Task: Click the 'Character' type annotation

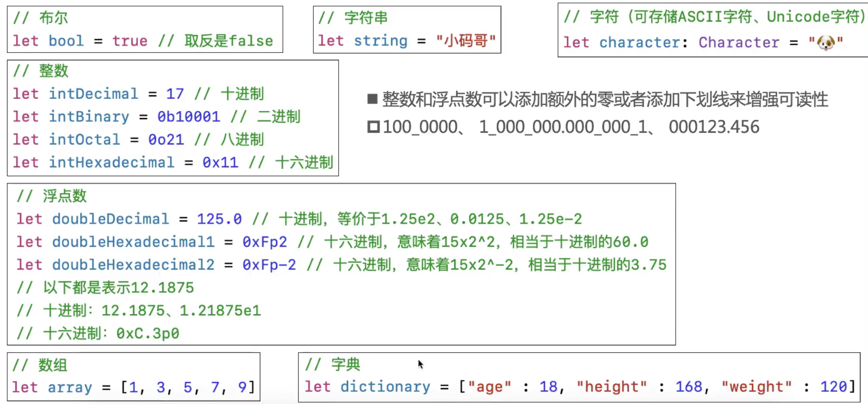Action: [x=739, y=42]
